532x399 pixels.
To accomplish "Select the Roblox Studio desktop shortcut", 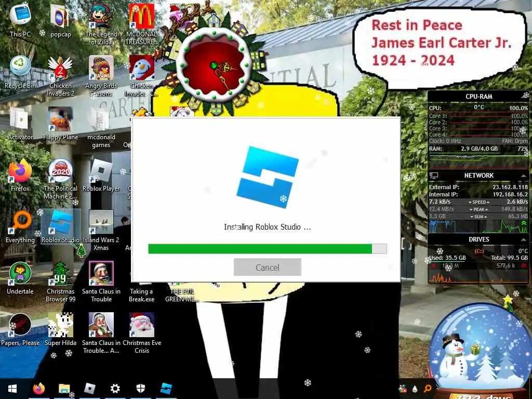I will (x=60, y=227).
